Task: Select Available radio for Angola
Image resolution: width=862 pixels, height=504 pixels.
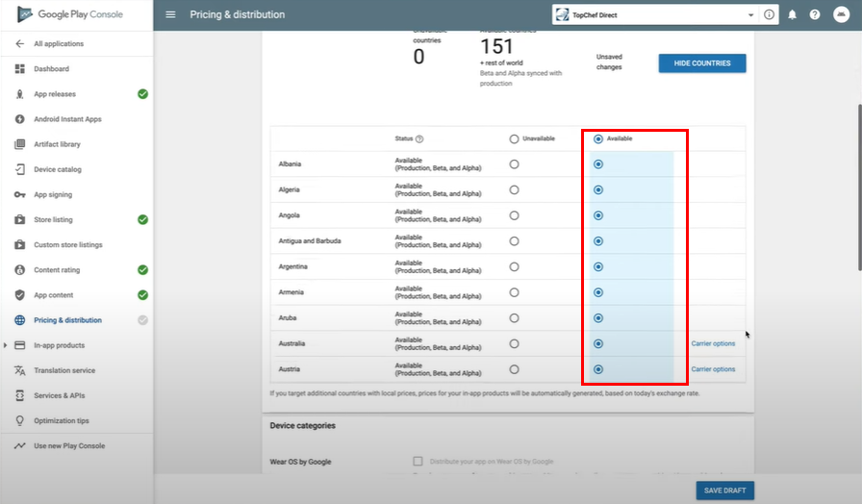Action: [x=598, y=215]
